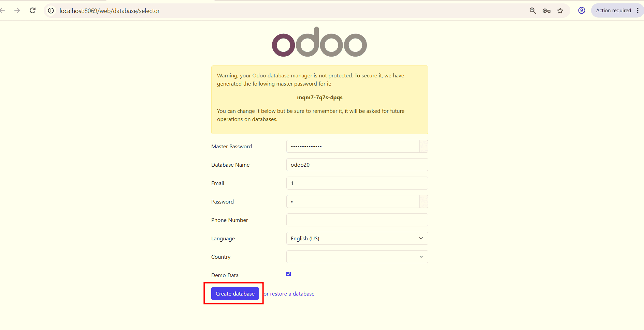Show the Master Password with reveal toggle
The width and height of the screenshot is (644, 330).
coord(424,146)
